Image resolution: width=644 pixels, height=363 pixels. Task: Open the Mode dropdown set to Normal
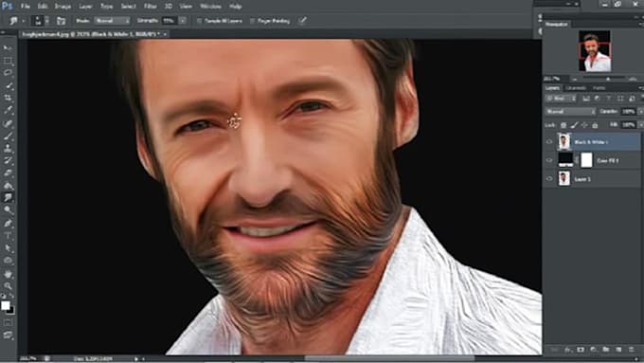(112, 21)
